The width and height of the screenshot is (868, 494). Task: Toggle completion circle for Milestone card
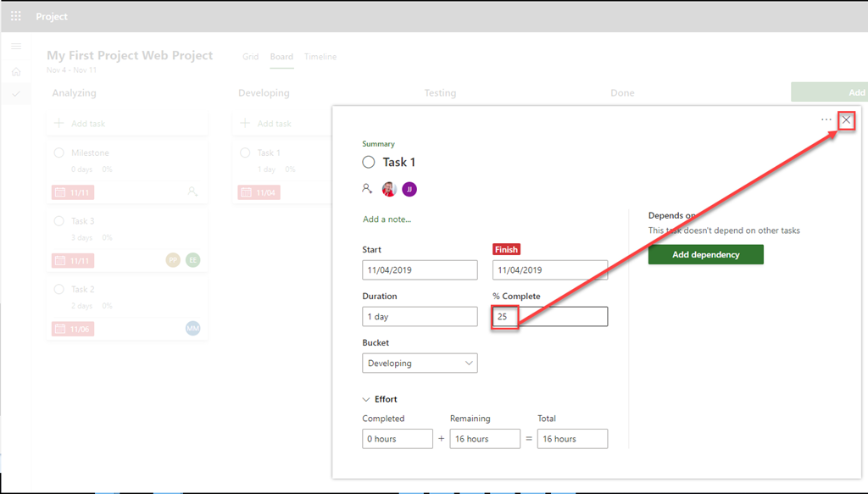tap(59, 153)
